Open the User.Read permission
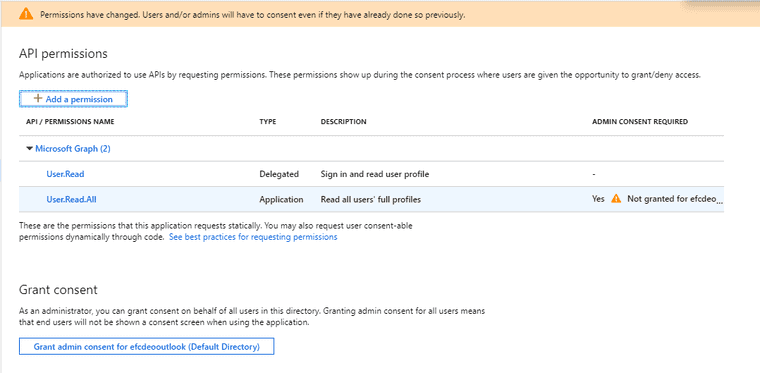Screen dimensions: 760x373 coord(65,174)
